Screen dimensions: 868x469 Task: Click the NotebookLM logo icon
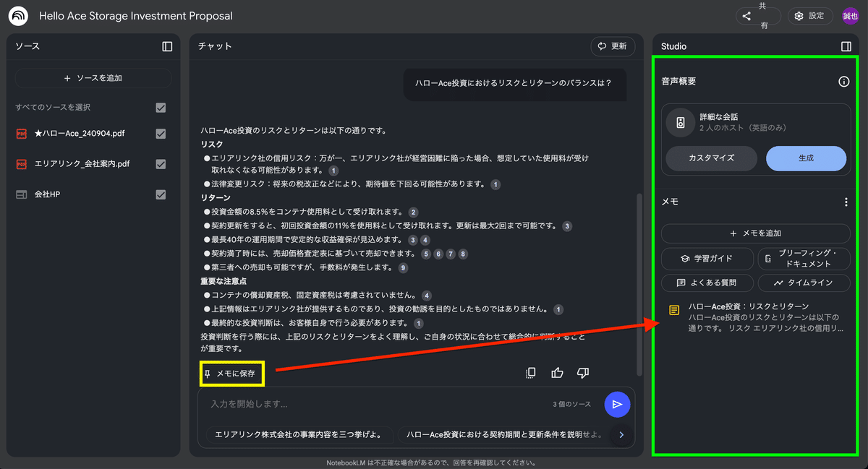coord(18,16)
